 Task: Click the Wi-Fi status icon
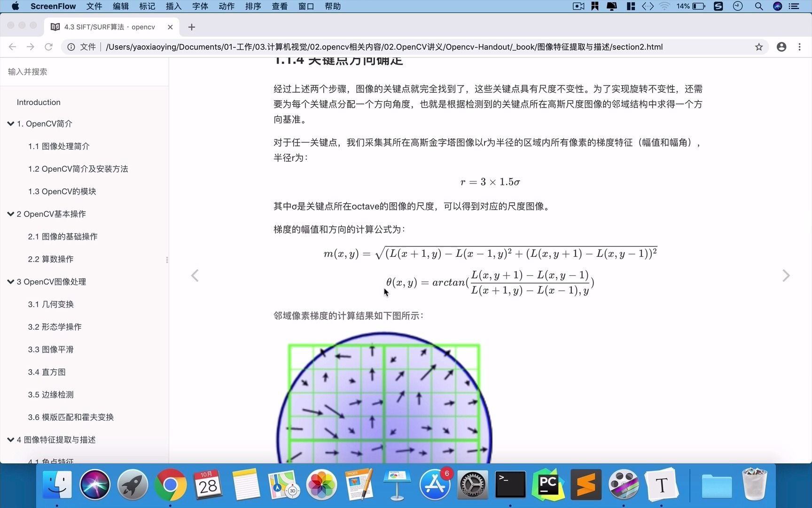[664, 6]
